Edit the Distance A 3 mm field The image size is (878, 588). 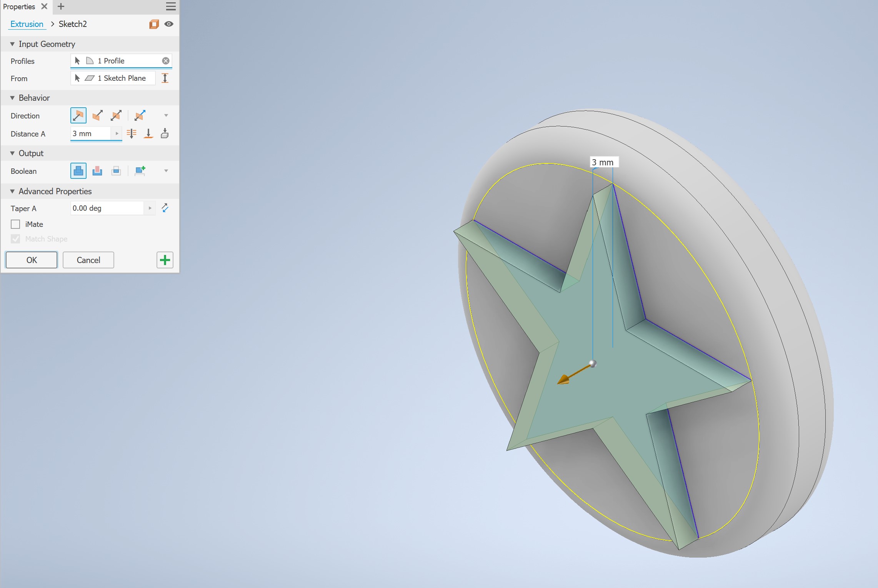[91, 133]
